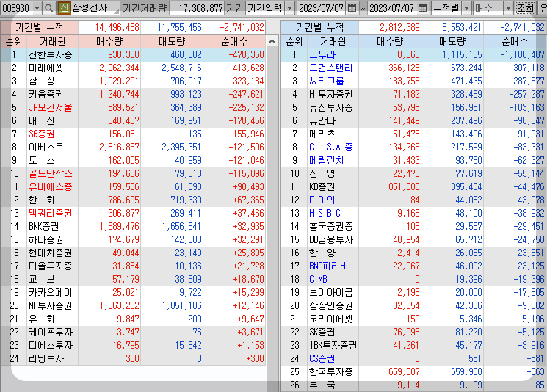Select the 이베스트 row

tap(133, 148)
